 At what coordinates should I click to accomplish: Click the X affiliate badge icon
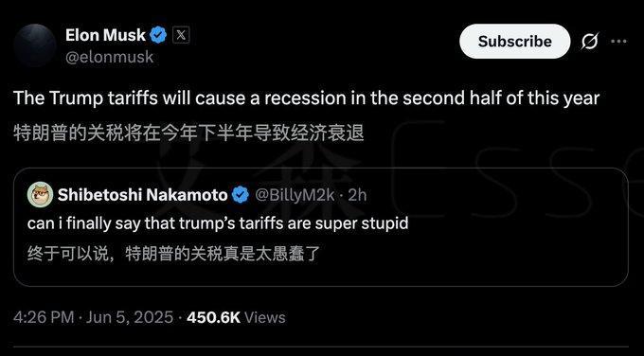(x=181, y=35)
